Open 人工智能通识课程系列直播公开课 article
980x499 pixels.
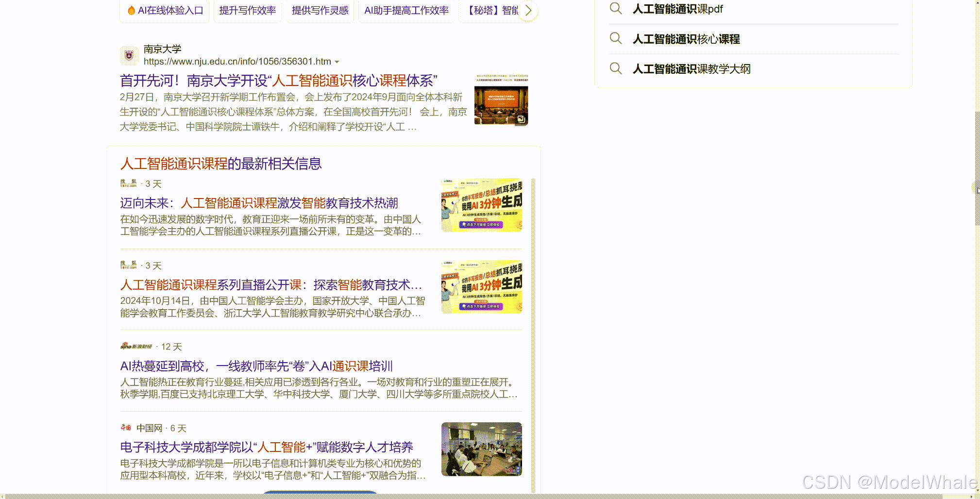(x=271, y=284)
